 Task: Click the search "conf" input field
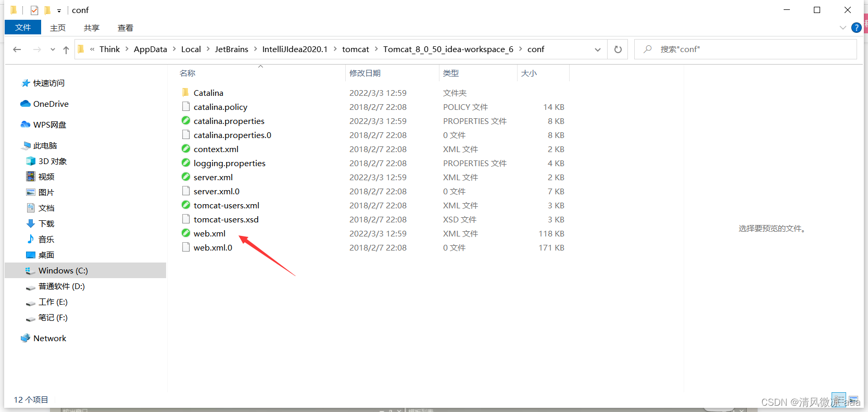coord(746,49)
